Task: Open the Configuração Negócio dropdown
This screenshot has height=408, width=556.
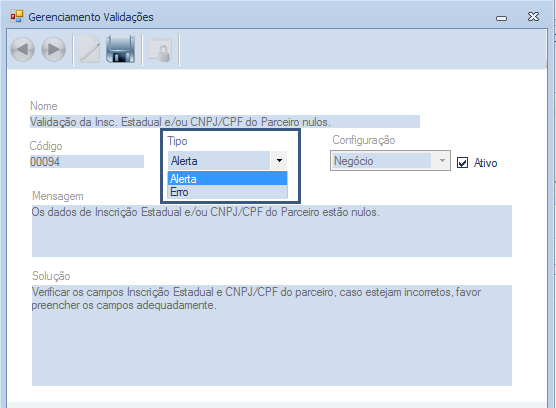Action: 390,161
